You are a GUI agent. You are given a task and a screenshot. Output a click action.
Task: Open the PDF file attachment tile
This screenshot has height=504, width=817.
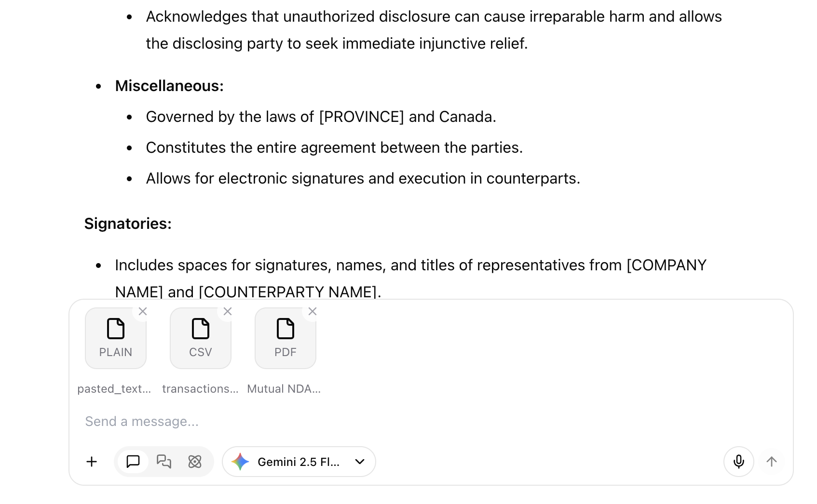[286, 338]
